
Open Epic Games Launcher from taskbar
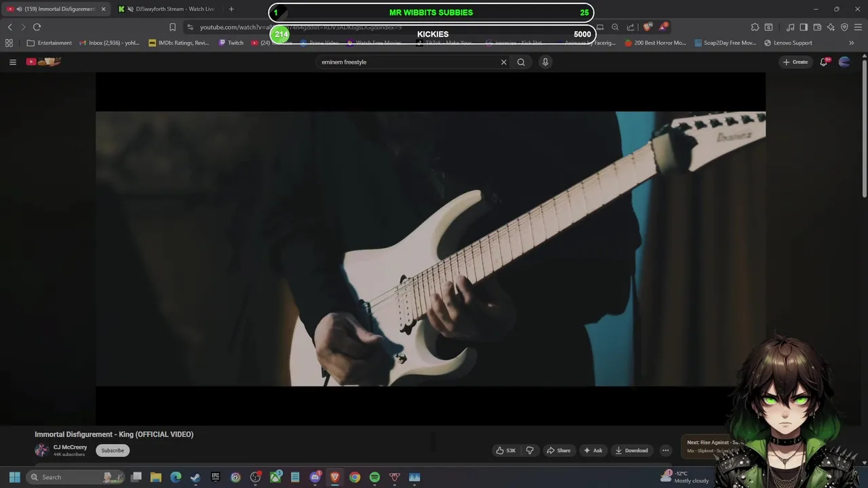216,477
